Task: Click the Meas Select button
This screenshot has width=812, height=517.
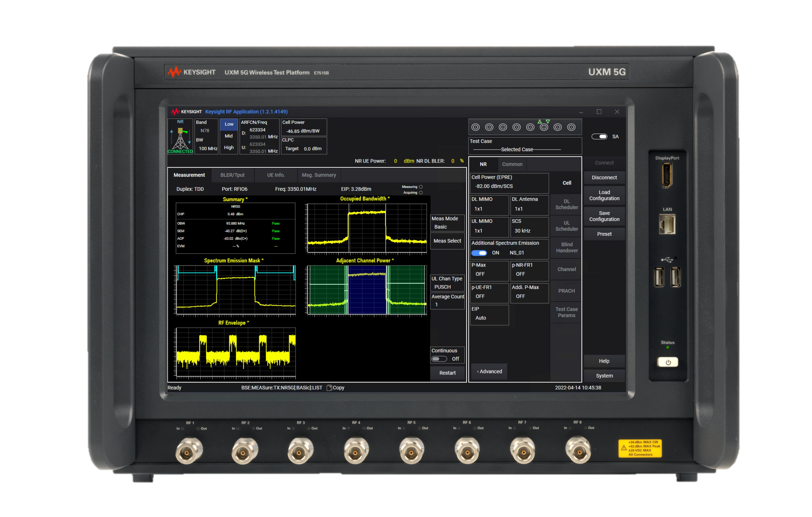Action: [x=447, y=241]
